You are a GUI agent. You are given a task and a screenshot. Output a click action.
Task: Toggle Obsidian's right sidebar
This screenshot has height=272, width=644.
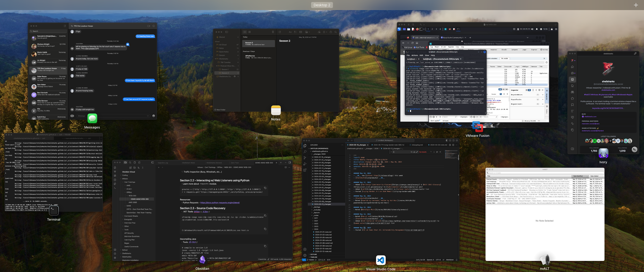[290, 162]
